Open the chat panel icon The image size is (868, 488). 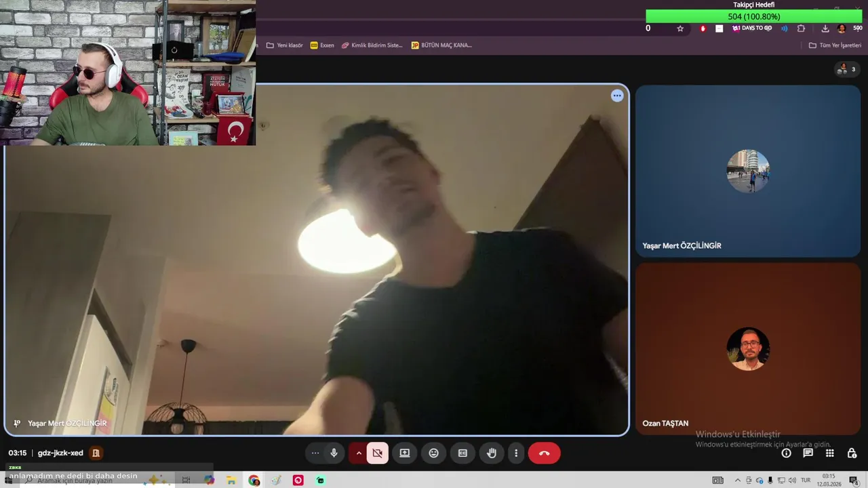point(808,453)
